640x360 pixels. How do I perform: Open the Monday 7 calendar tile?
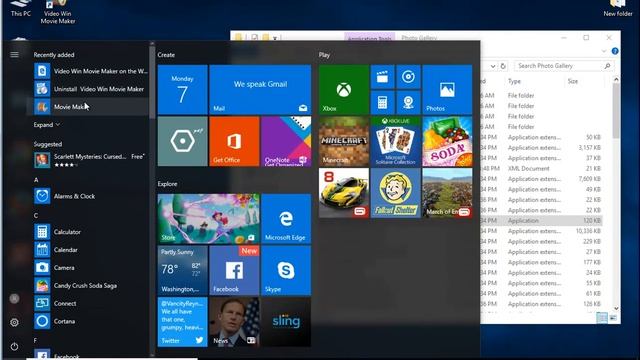click(182, 90)
